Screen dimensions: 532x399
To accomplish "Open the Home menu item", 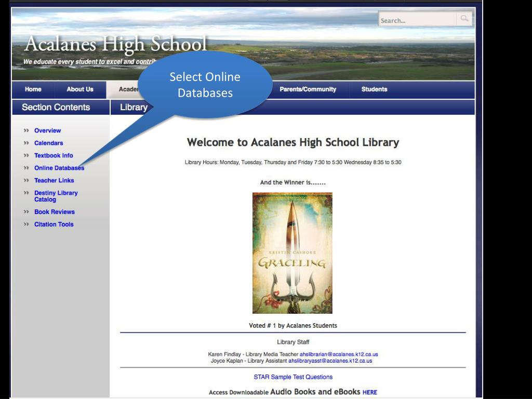I will pos(33,89).
